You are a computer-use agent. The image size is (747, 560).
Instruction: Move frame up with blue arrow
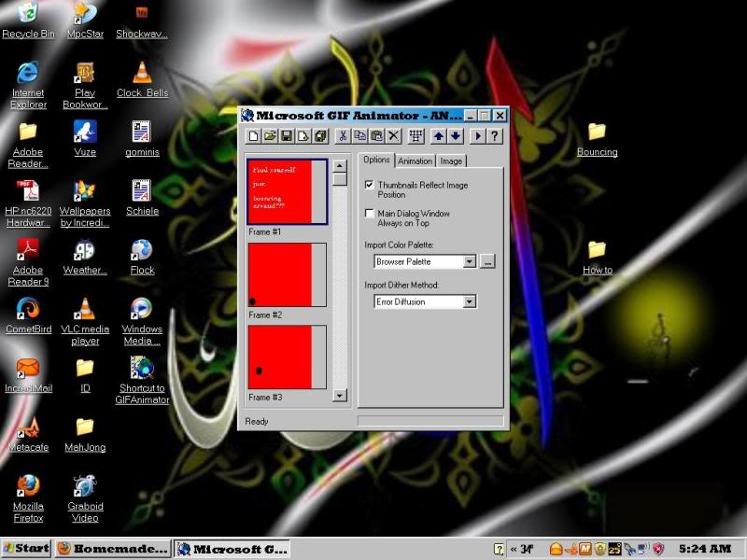pyautogui.click(x=438, y=136)
